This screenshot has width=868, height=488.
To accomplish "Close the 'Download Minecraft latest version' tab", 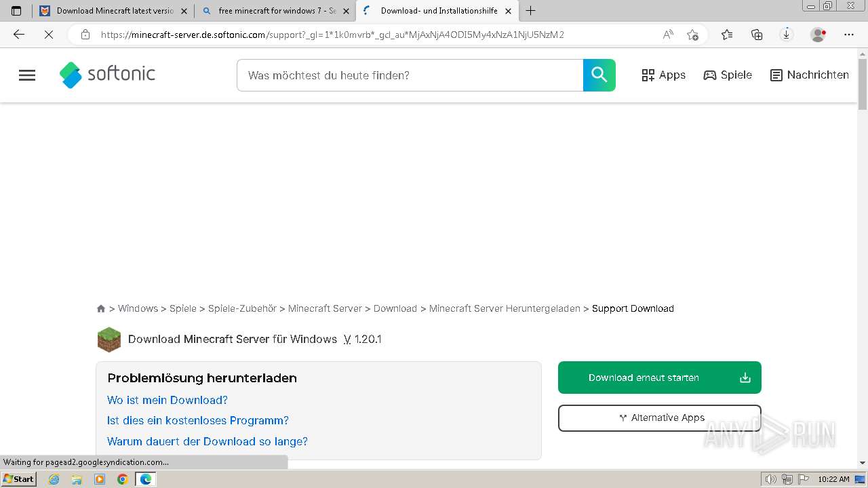I will (x=184, y=11).
